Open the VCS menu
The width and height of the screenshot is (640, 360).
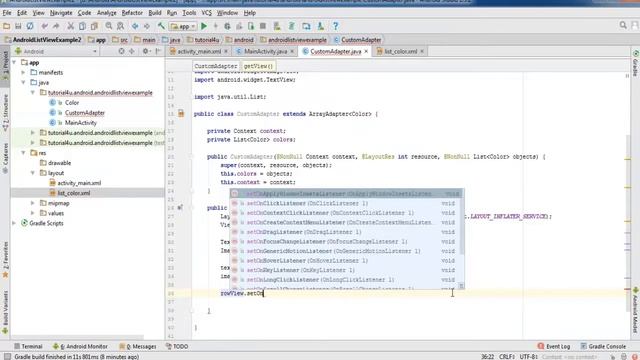coord(207,13)
